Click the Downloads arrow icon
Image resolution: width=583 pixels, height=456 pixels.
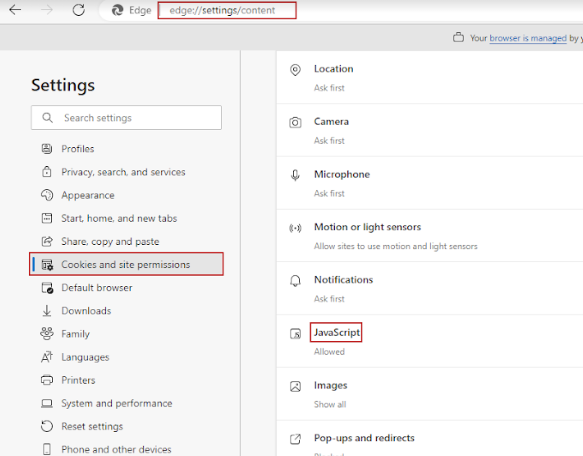[x=47, y=311]
